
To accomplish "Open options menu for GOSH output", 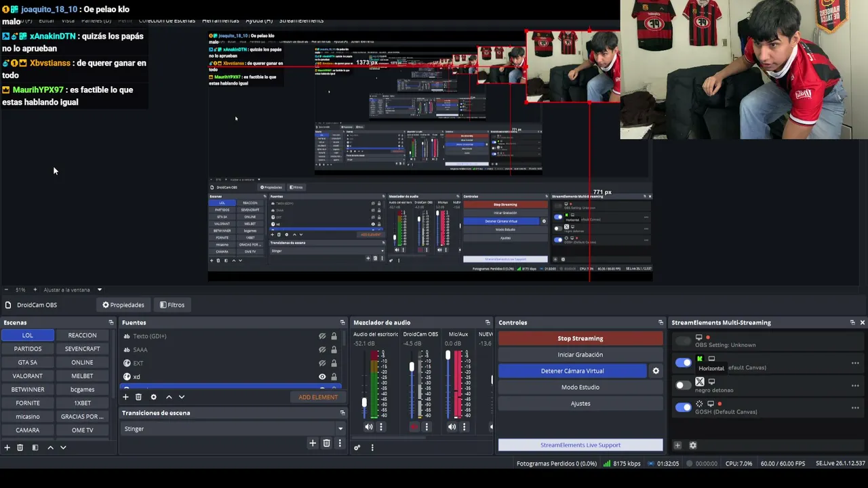I will [x=855, y=408].
